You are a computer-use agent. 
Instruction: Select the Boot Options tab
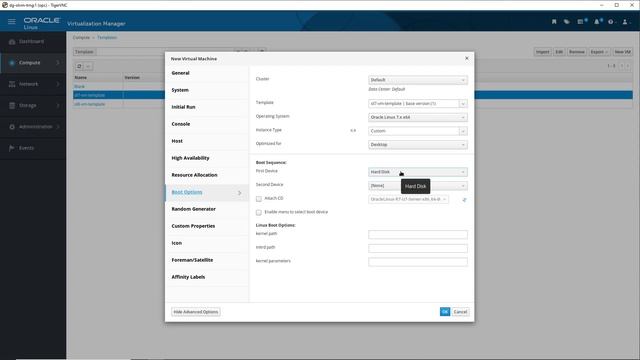tap(207, 192)
